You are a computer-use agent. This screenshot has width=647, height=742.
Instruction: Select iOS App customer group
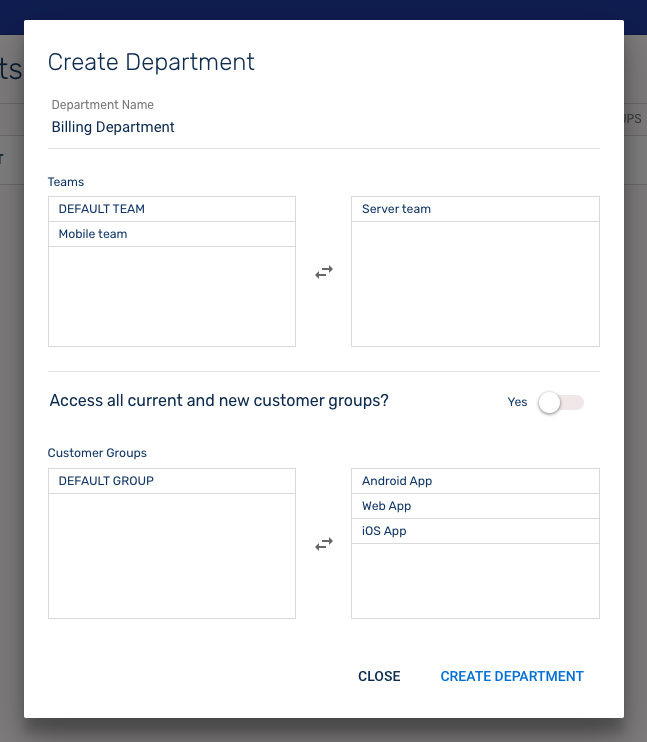coord(475,531)
